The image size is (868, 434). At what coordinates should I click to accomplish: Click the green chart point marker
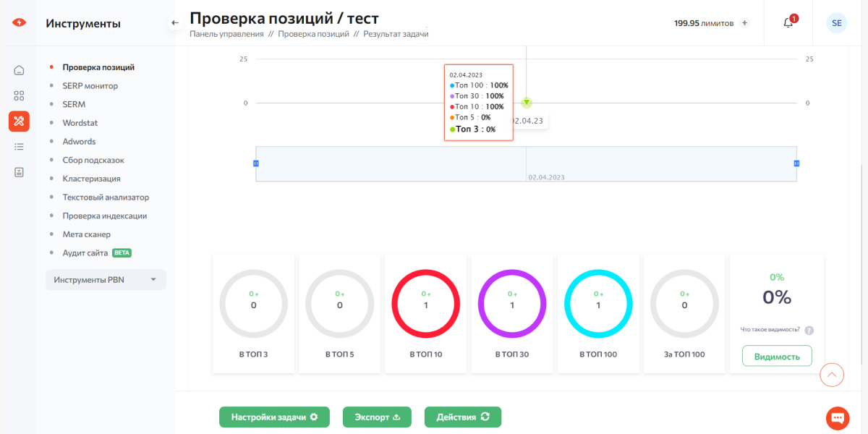(527, 103)
